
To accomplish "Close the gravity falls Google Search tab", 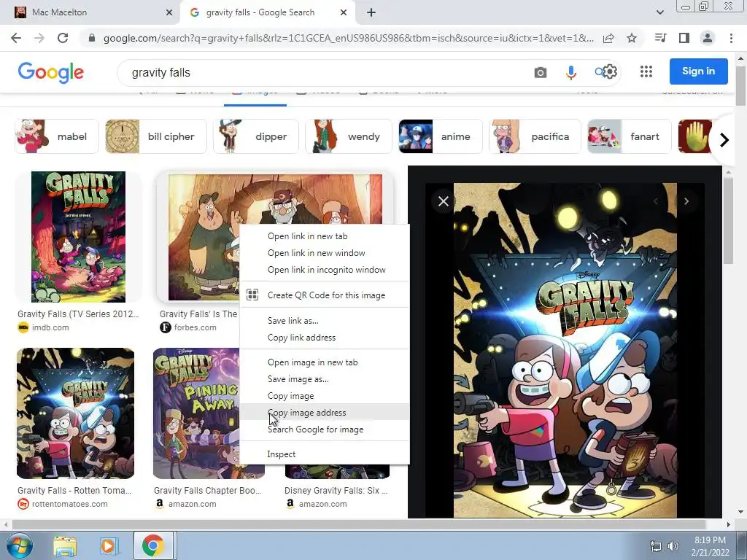I will pyautogui.click(x=344, y=13).
